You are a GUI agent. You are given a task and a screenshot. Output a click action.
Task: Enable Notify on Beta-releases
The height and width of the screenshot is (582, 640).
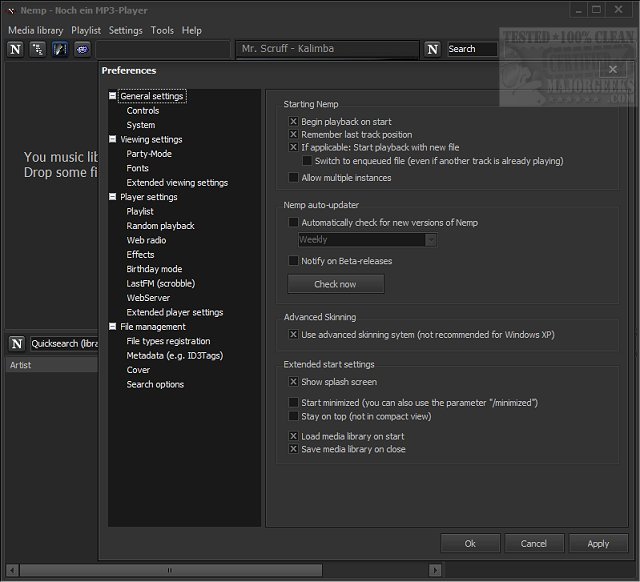click(x=293, y=261)
